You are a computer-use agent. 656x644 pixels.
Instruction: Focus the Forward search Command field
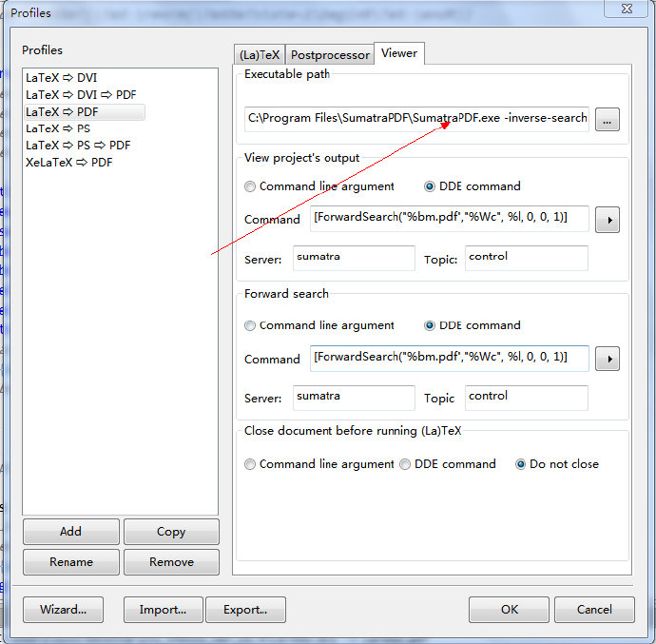pos(450,359)
